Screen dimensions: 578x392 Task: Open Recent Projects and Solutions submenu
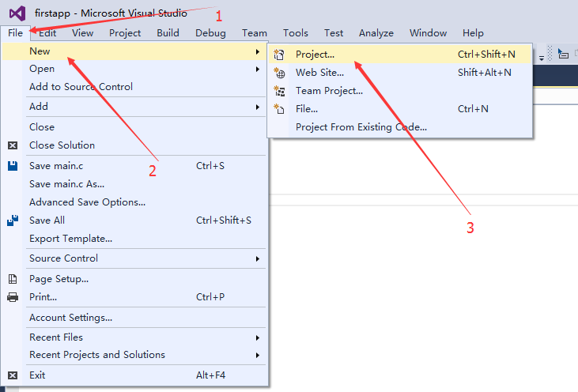click(x=257, y=355)
